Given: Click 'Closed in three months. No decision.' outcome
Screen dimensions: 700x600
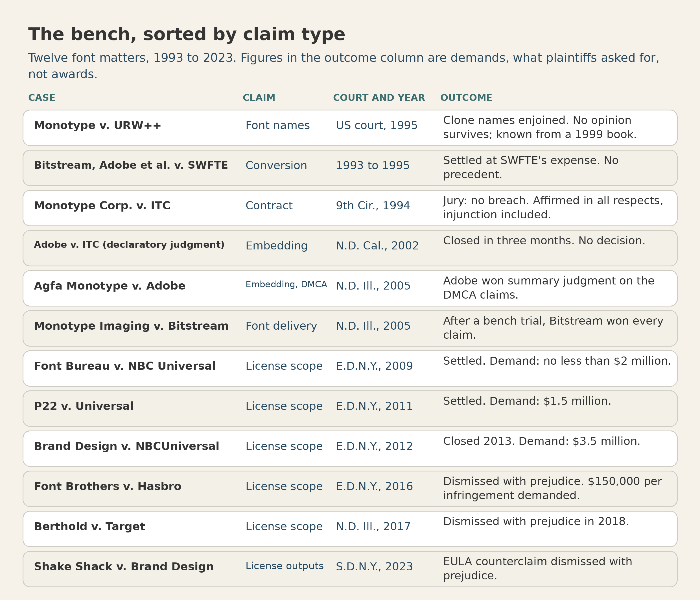Looking at the screenshot, I should [x=544, y=241].
